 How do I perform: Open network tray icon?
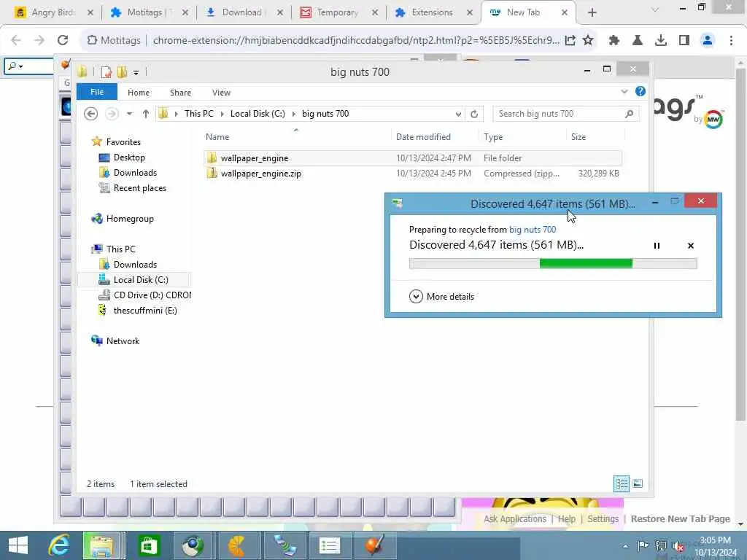[x=660, y=545]
